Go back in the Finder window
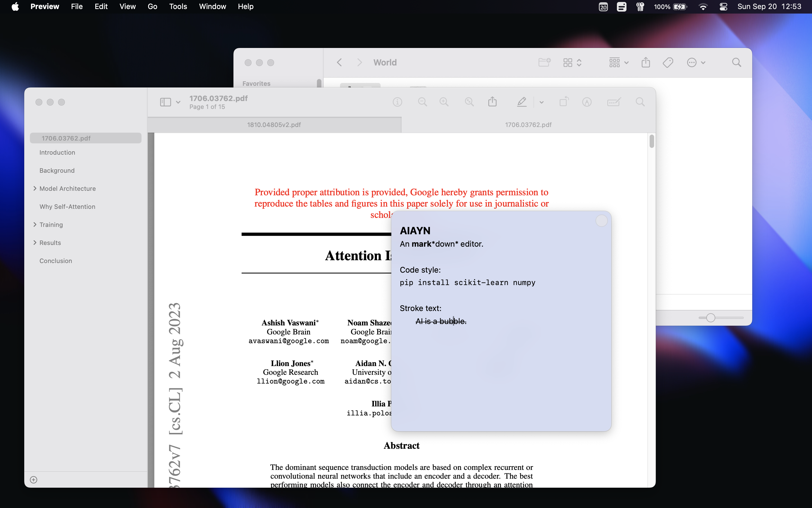This screenshot has width=812, height=508. pyautogui.click(x=339, y=62)
